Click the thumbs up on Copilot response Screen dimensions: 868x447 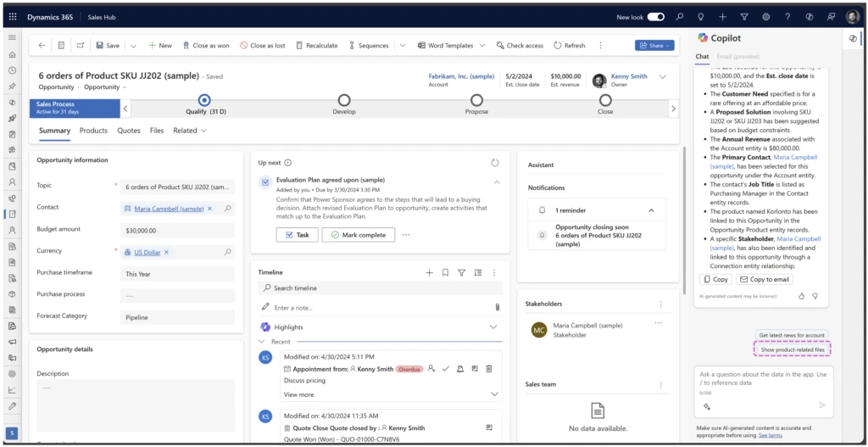tap(802, 296)
